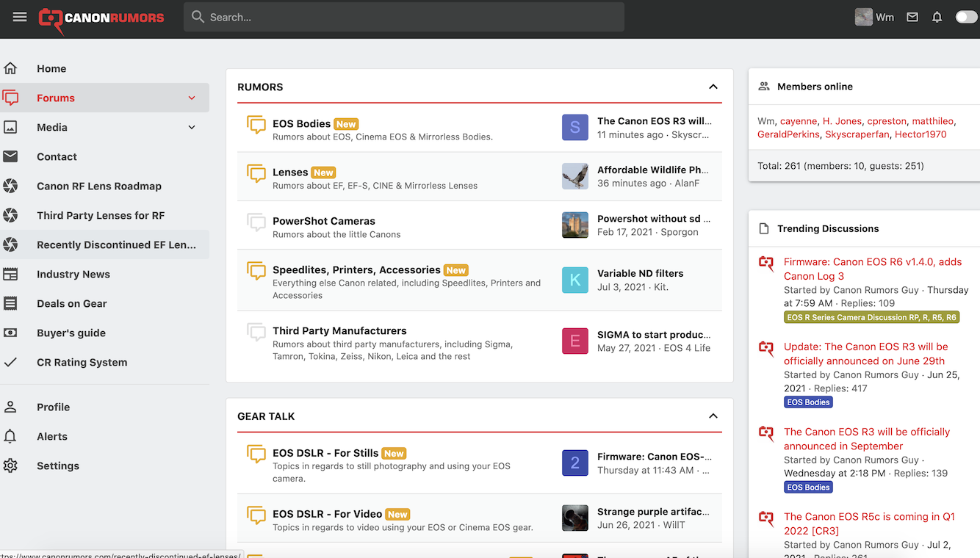This screenshot has width=980, height=558.
Task: Open the alerts bell in the top bar
Action: click(x=937, y=17)
